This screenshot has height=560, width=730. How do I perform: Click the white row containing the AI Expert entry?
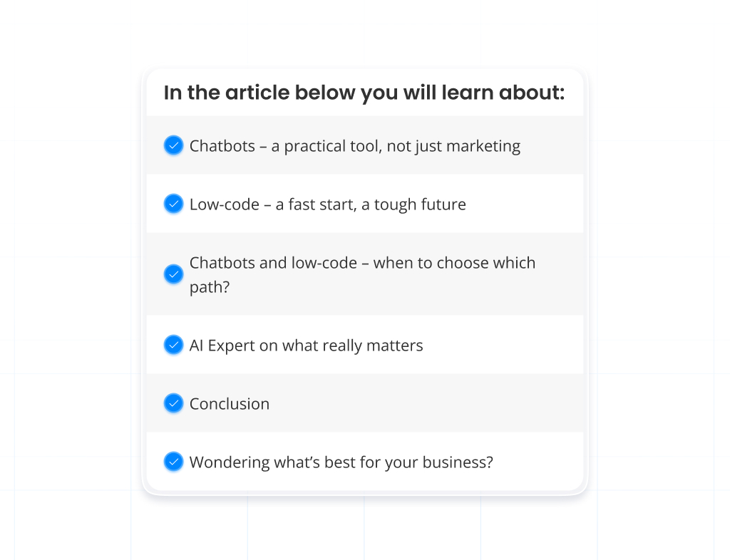(365, 345)
